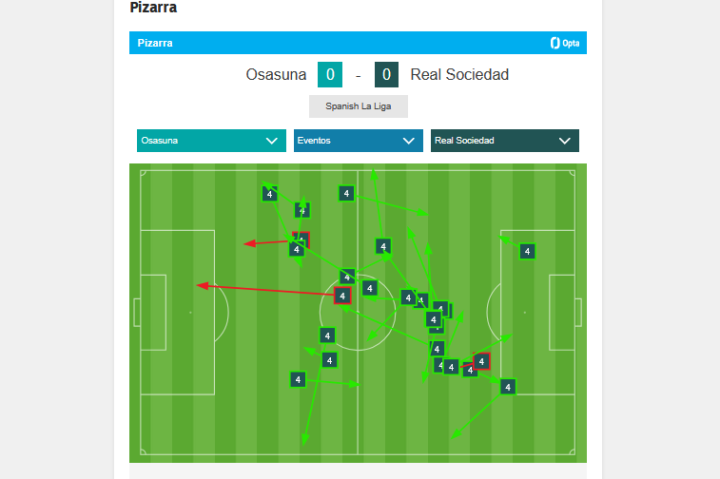Click red-bordered marker near right penalty arc
The width and height of the screenshot is (720, 479).
482,361
